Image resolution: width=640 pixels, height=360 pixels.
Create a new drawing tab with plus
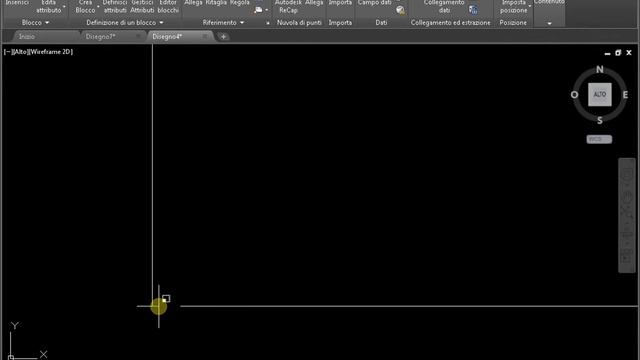click(x=224, y=37)
